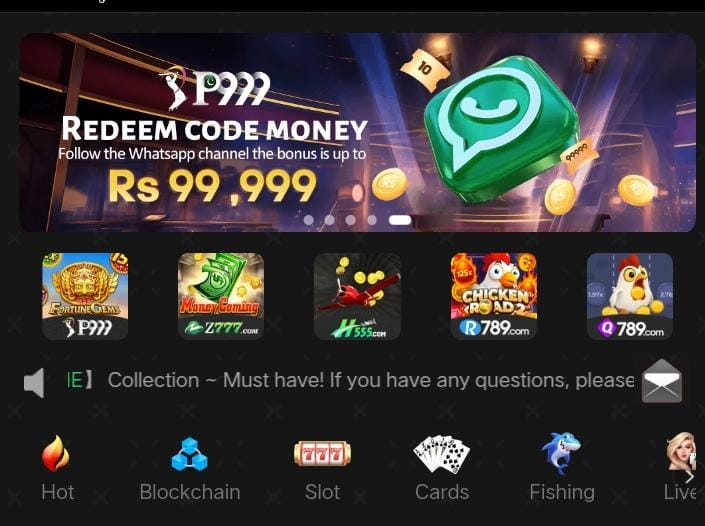Click the third banner carousel dot

click(x=351, y=220)
